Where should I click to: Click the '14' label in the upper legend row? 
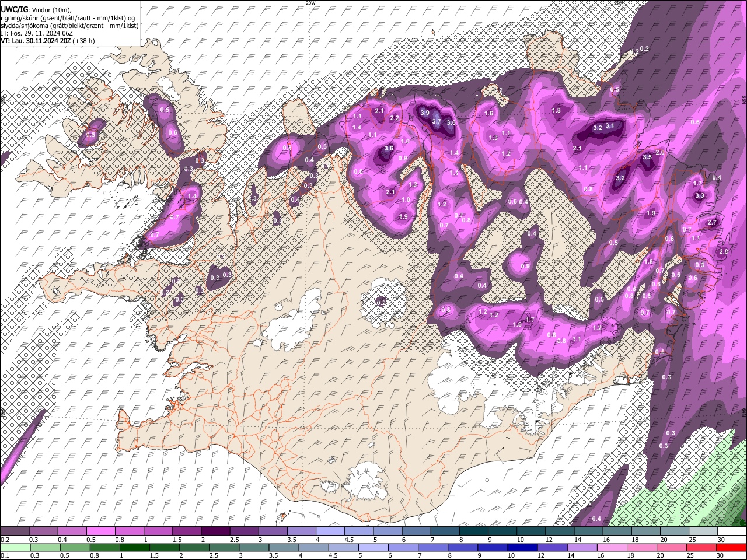point(577,540)
